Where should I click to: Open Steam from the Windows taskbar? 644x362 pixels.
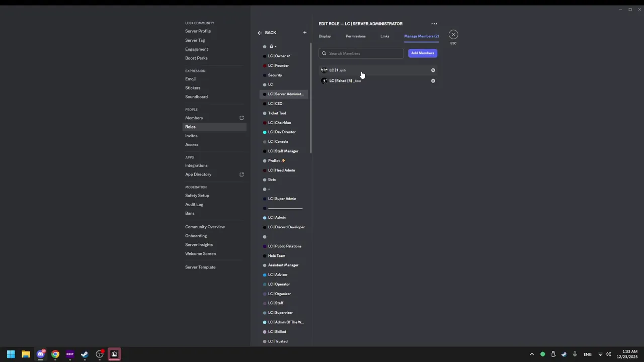(85, 354)
